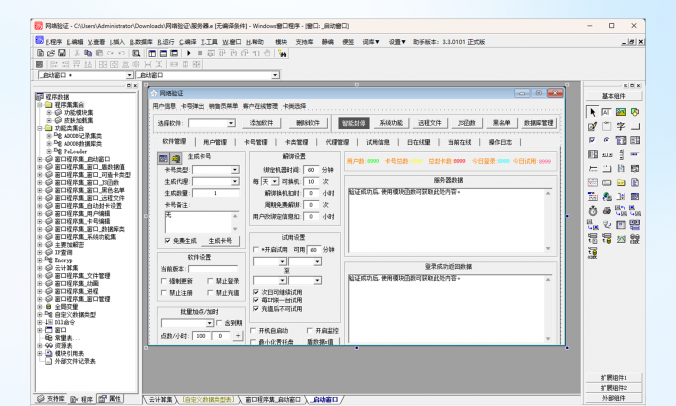Enable the 禁止充值 checkbox
The height and width of the screenshot is (406, 676).
tap(210, 293)
